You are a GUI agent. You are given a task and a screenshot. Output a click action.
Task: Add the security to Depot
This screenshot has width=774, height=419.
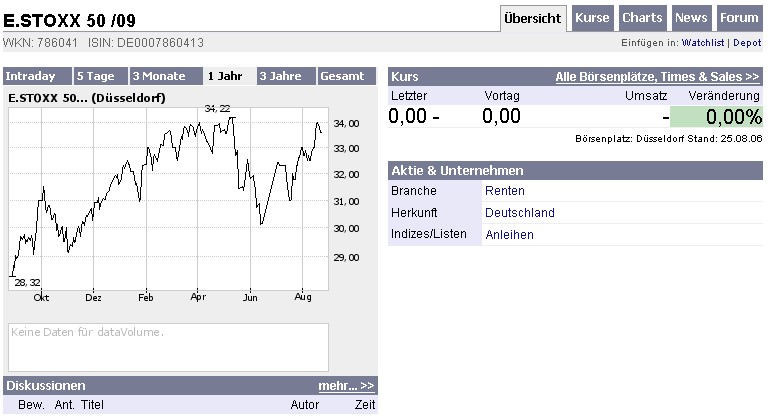tap(747, 43)
